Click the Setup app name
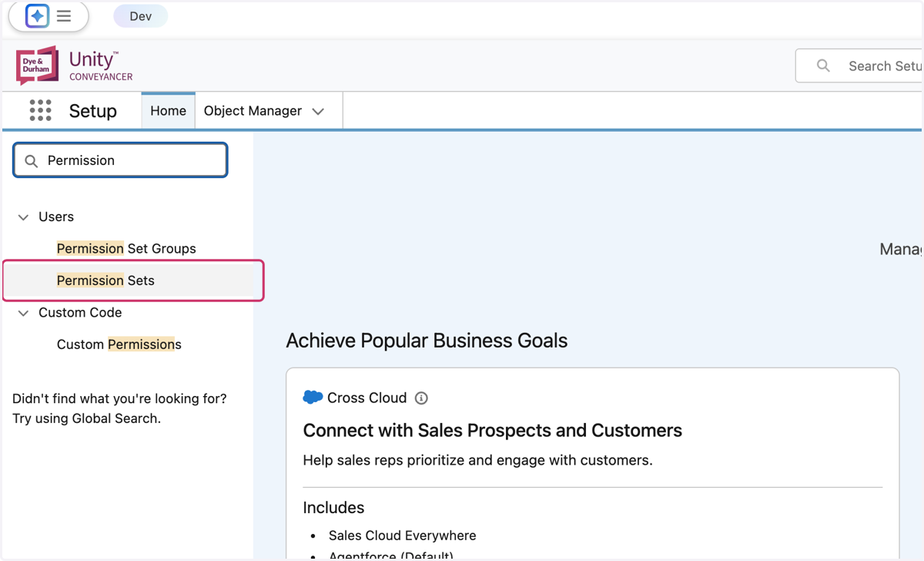 [92, 111]
